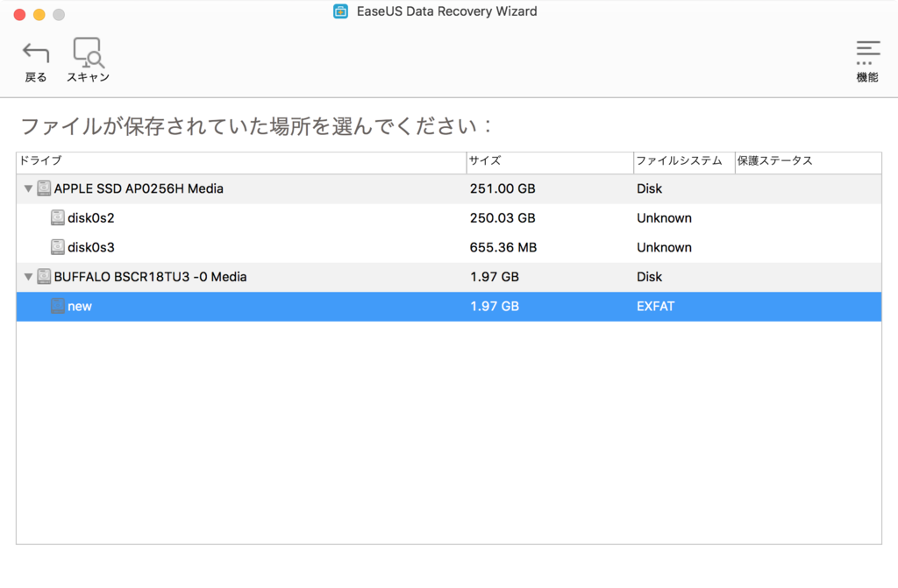Click the 655.36 MB size value
Viewport: 898px width, 588px height.
(502, 247)
